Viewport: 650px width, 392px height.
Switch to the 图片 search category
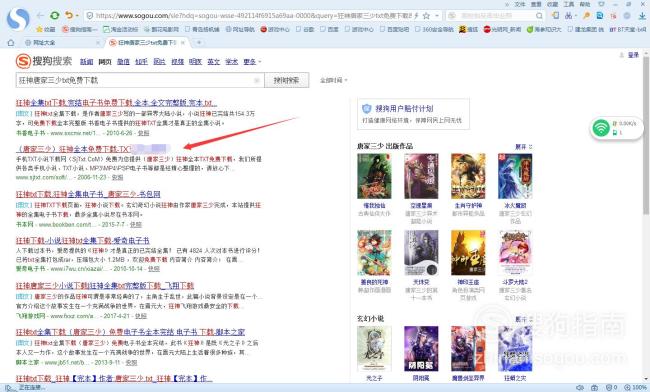pyautogui.click(x=159, y=62)
